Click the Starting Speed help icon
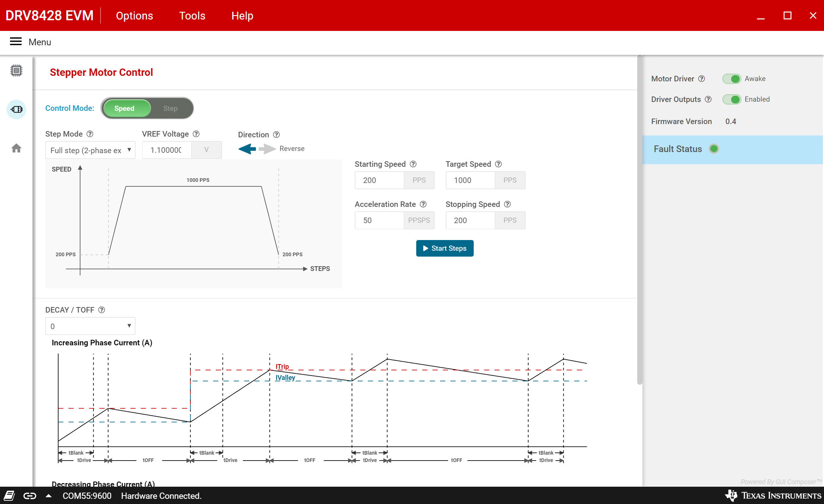 coord(413,164)
